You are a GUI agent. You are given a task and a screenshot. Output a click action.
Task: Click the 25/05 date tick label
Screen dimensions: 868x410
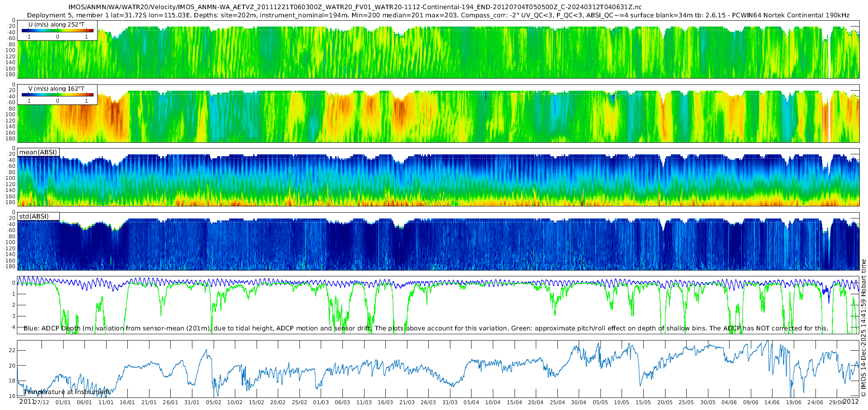click(686, 403)
